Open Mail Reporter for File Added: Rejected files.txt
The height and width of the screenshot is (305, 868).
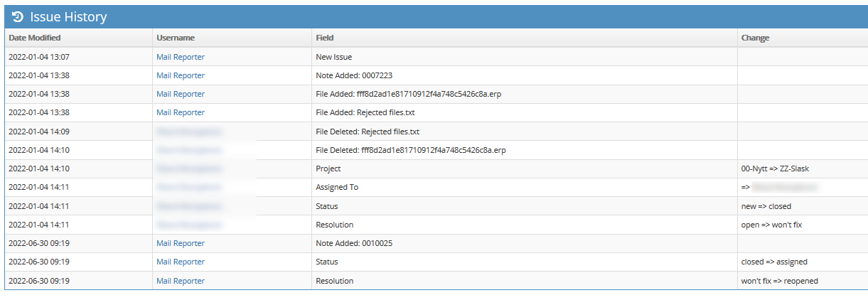tap(181, 112)
